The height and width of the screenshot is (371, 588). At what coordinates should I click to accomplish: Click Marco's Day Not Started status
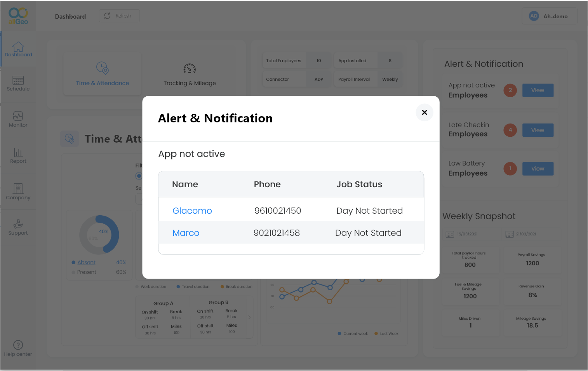coord(369,233)
